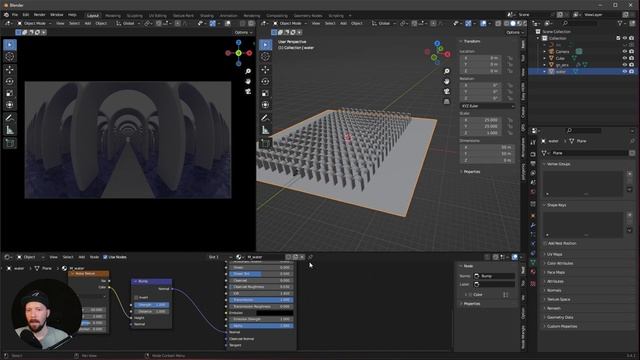
Task: Select the Annotate tool in right viewport toolbar
Action: (265, 118)
